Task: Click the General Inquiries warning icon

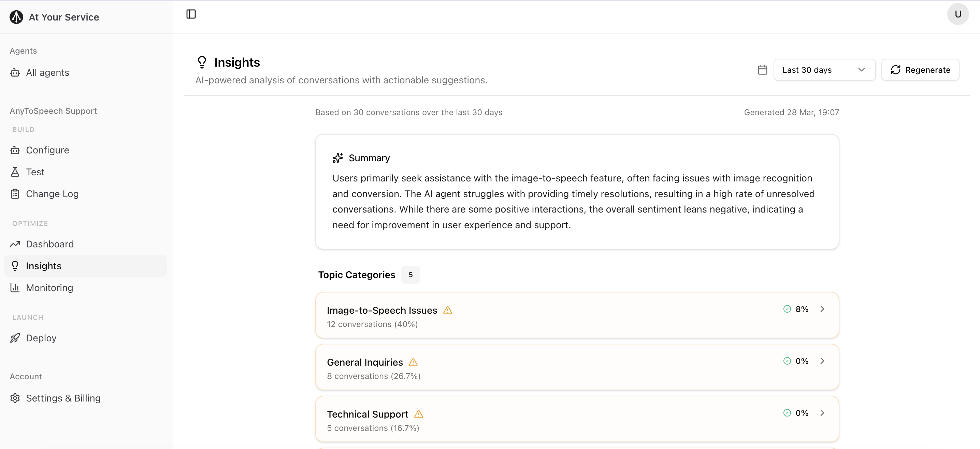Action: pos(413,362)
